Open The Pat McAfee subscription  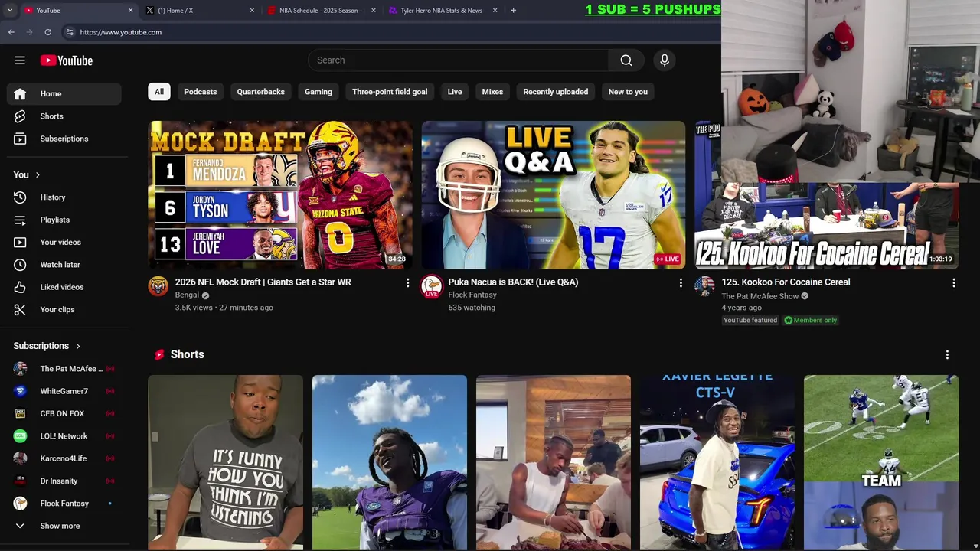64,369
